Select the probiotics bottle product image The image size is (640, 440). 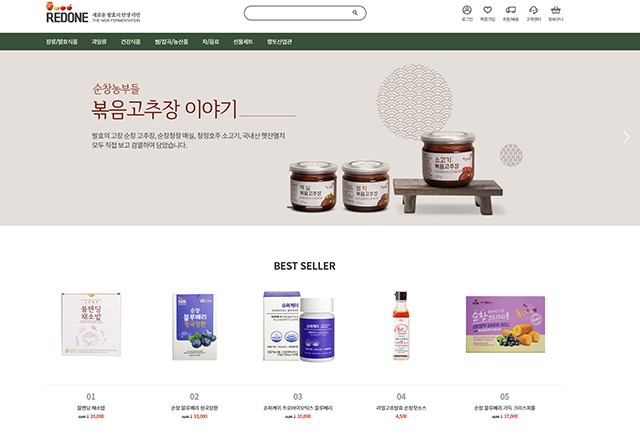click(x=298, y=326)
